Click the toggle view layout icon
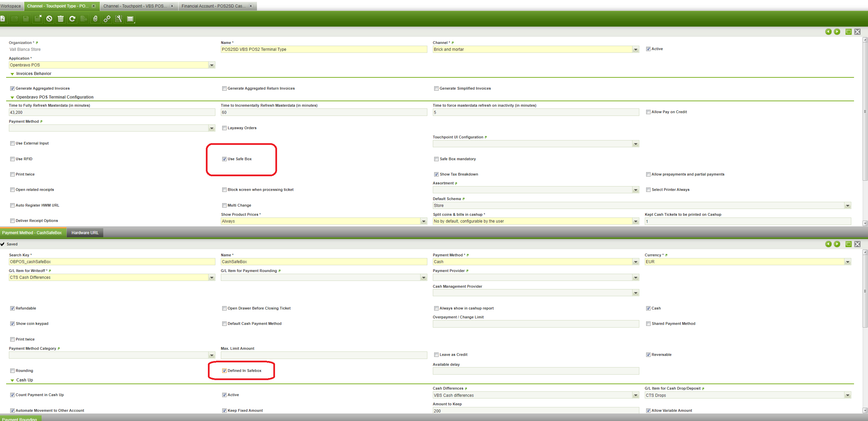The height and width of the screenshot is (421, 868). coord(130,19)
